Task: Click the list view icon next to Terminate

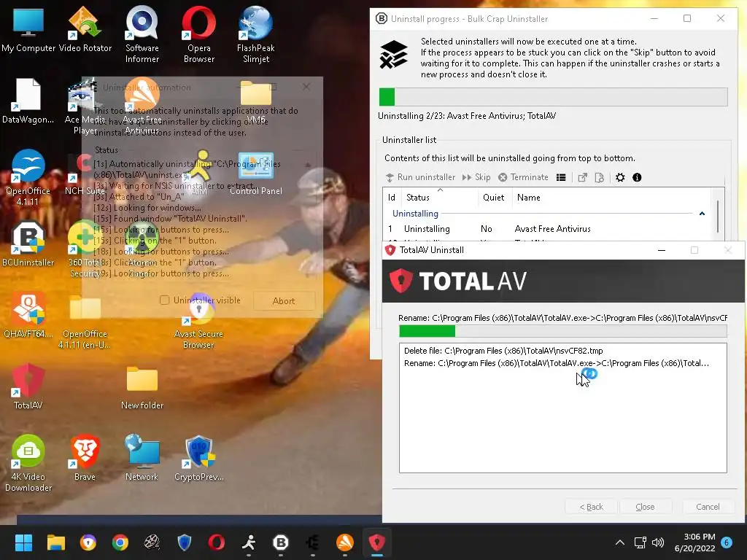Action: 561,177
